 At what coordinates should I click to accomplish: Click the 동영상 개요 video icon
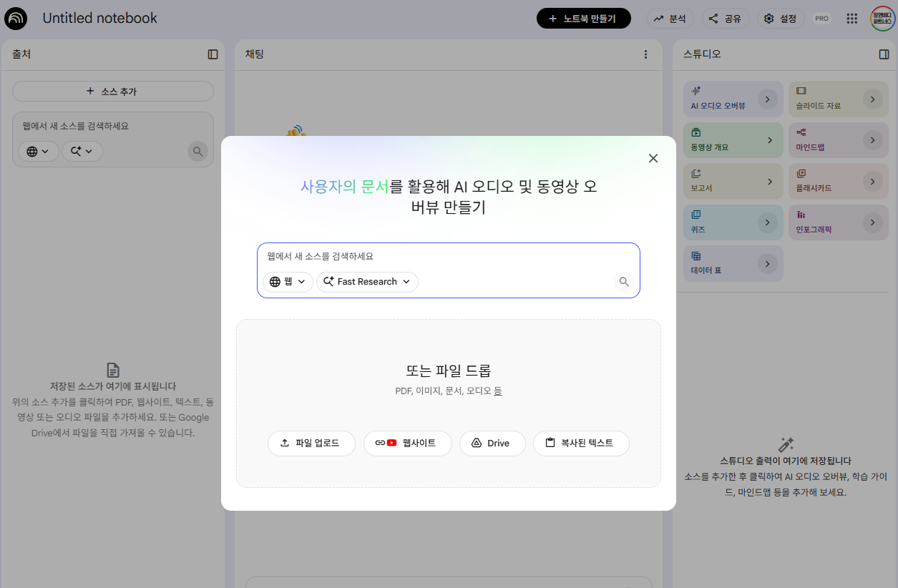click(x=696, y=132)
